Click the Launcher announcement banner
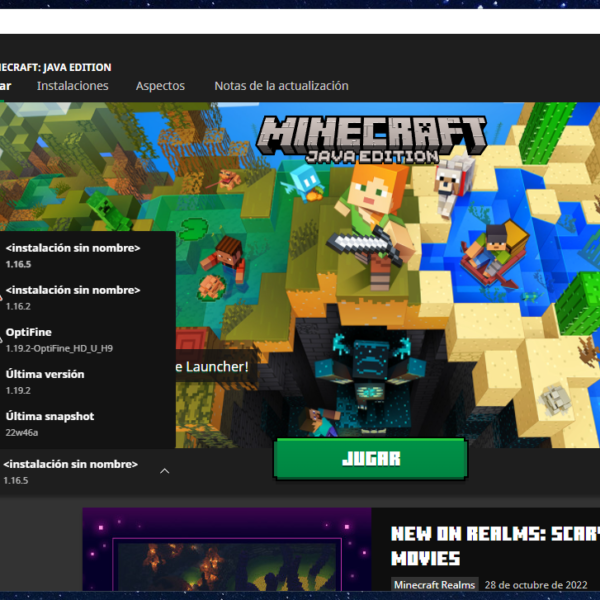 [216, 367]
